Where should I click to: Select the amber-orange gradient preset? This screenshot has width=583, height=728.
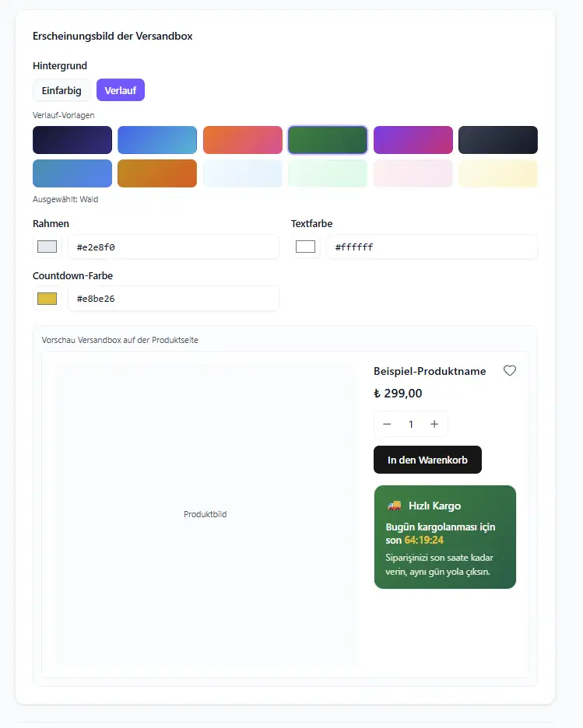[x=157, y=173]
